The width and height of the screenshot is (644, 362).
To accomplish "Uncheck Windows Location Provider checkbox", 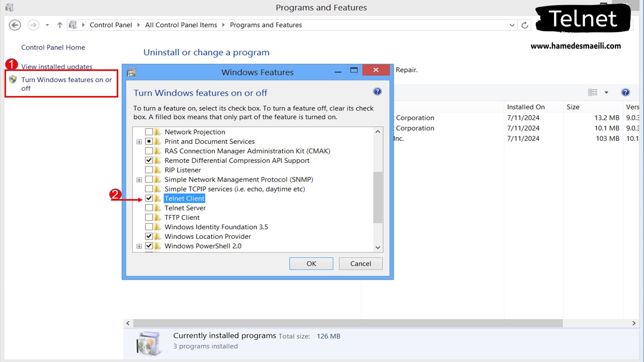I will click(x=149, y=236).
